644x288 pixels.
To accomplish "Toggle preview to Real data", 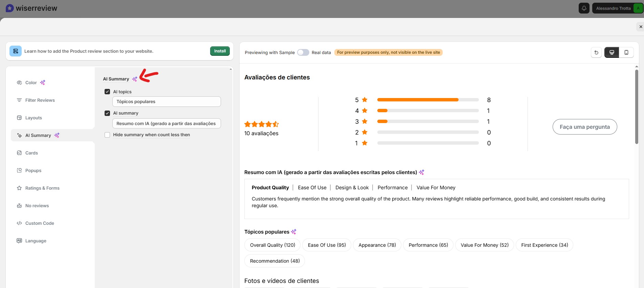I will 303,52.
